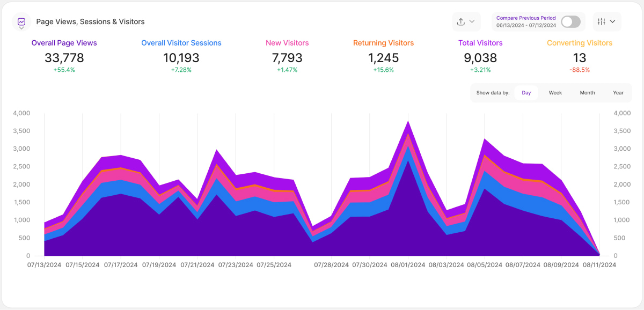Expand the chevron next to export icon

(x=472, y=22)
